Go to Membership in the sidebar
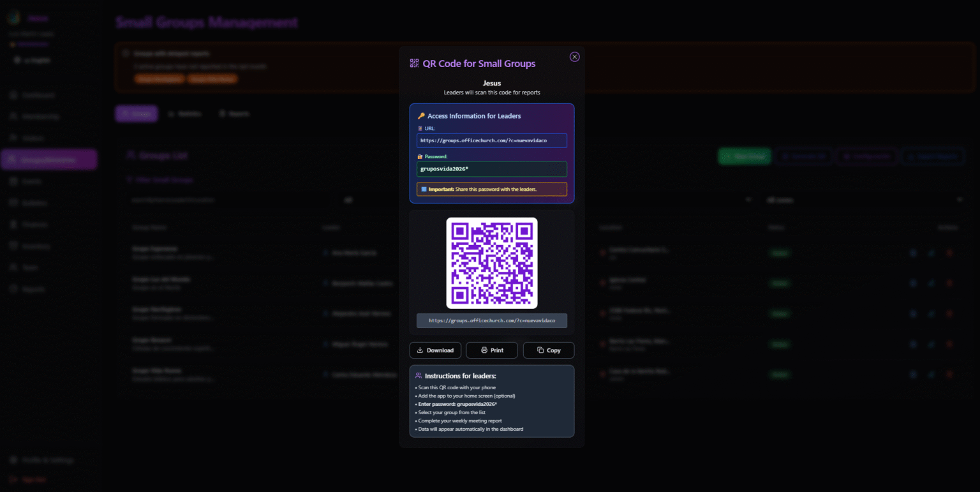 [40, 117]
